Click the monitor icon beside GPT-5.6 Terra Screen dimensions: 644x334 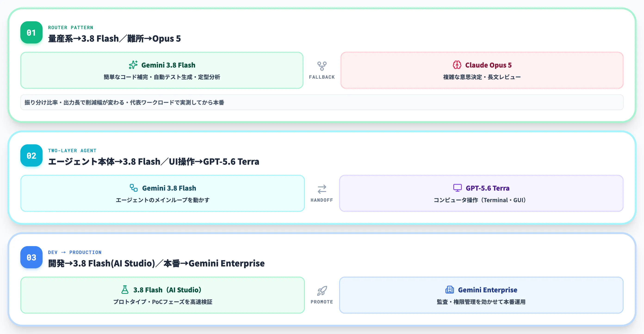click(458, 188)
